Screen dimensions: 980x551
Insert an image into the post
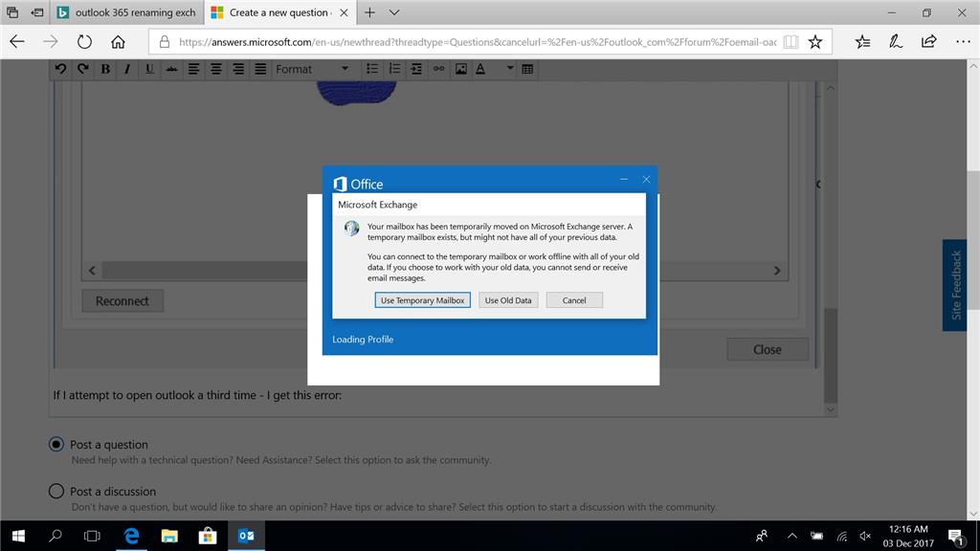click(x=460, y=69)
